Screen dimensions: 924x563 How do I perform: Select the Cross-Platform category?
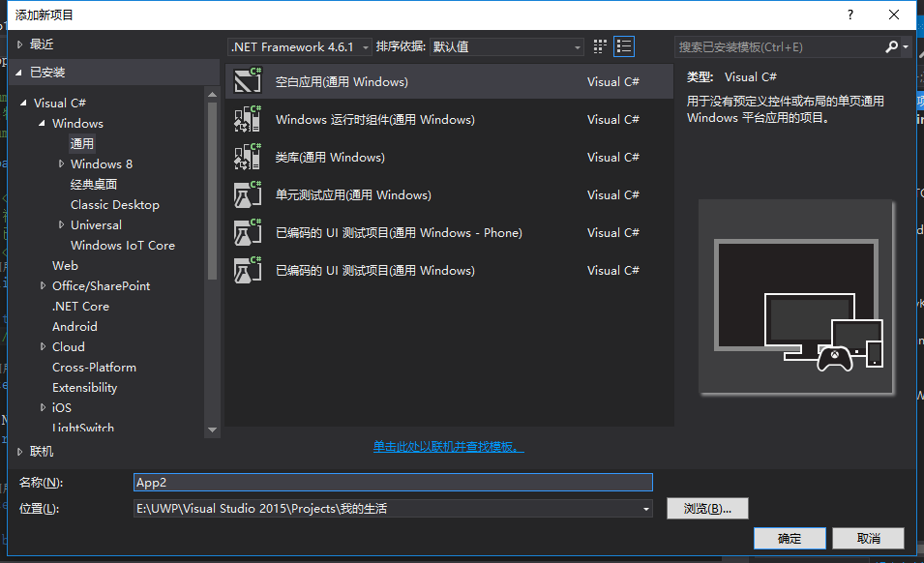(x=94, y=367)
